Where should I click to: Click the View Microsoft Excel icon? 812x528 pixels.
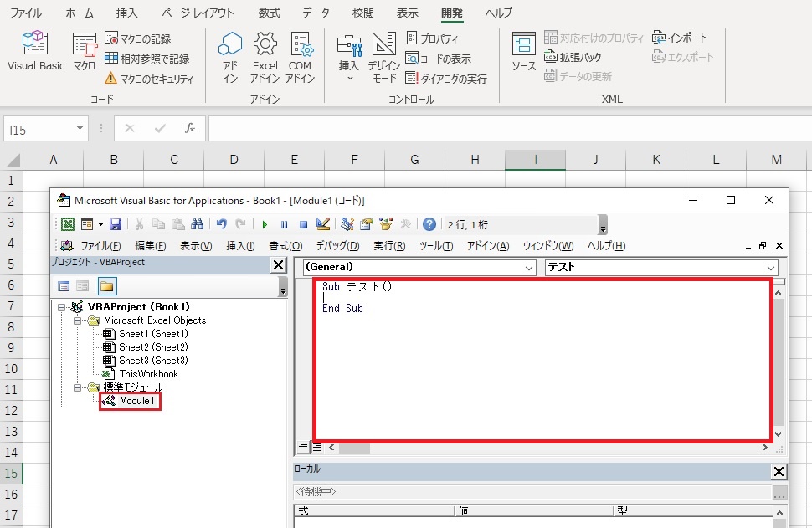pos(67,223)
